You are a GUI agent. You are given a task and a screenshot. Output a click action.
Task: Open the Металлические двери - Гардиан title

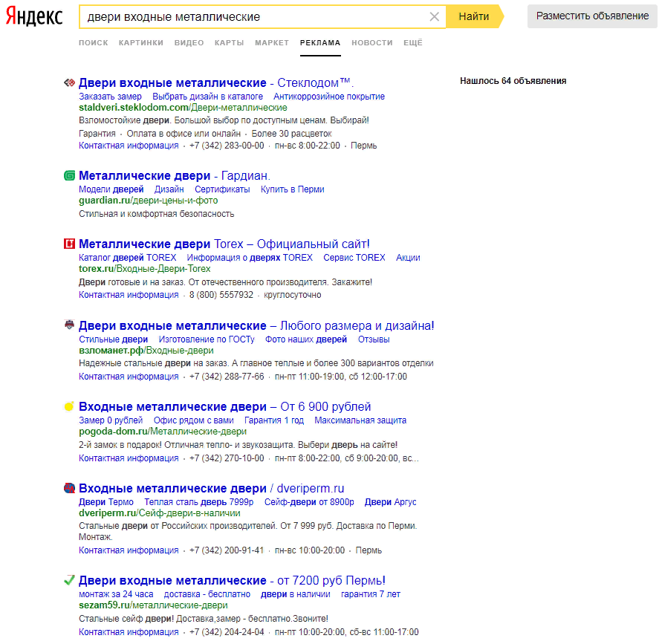174,175
